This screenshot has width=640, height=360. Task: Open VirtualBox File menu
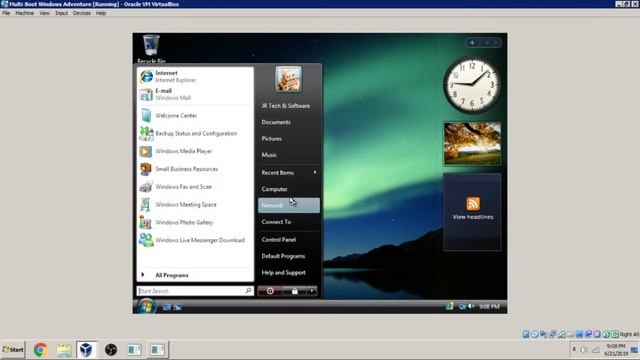[6, 13]
